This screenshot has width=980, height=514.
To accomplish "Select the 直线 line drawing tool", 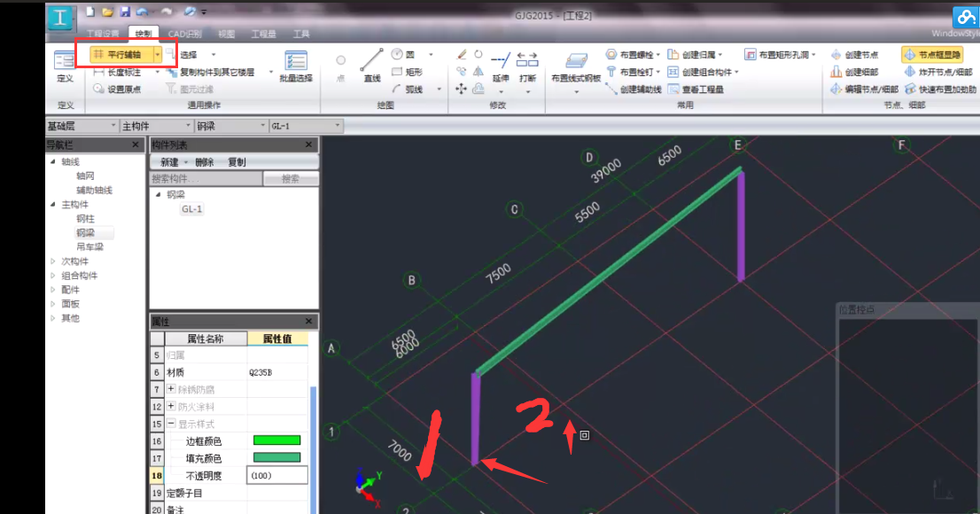I will 372,66.
